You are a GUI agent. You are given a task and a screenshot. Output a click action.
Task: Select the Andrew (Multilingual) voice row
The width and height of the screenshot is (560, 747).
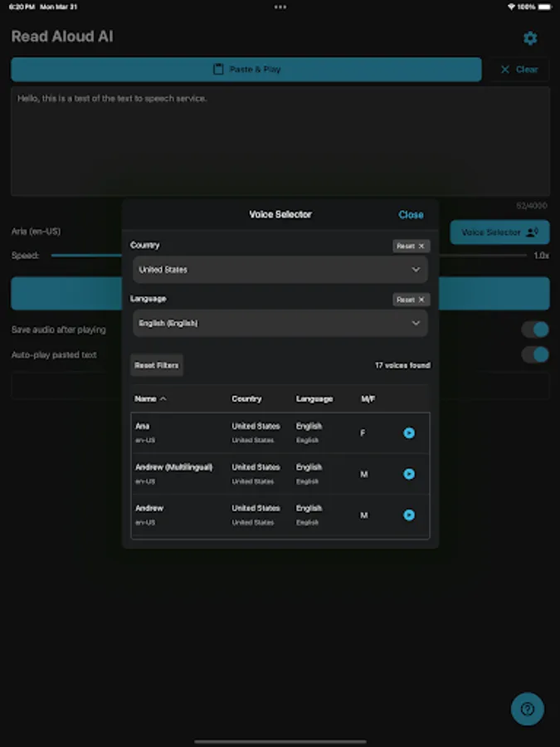pos(280,474)
